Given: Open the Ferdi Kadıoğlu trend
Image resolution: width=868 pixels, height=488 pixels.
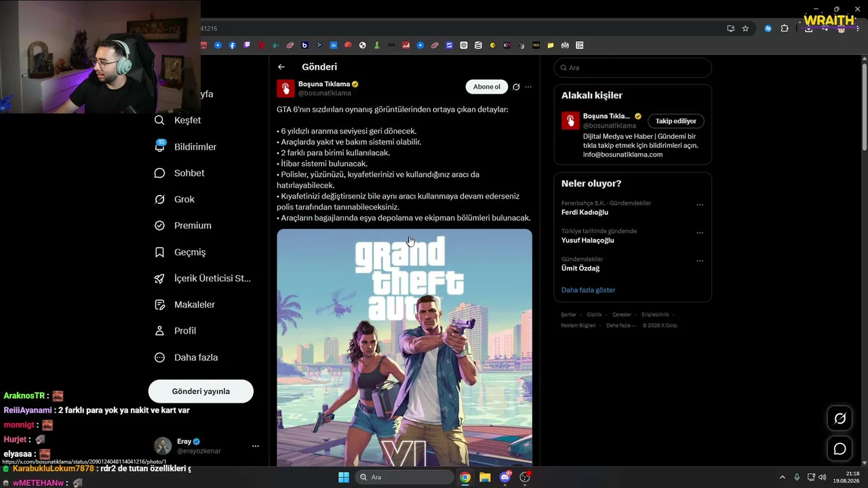Looking at the screenshot, I should pos(585,212).
